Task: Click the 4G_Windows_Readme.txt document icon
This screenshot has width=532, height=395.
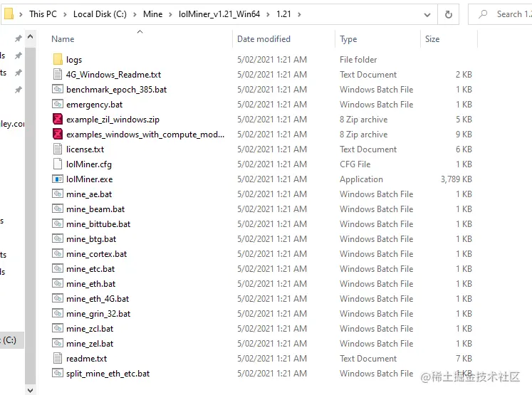Action: (x=58, y=74)
